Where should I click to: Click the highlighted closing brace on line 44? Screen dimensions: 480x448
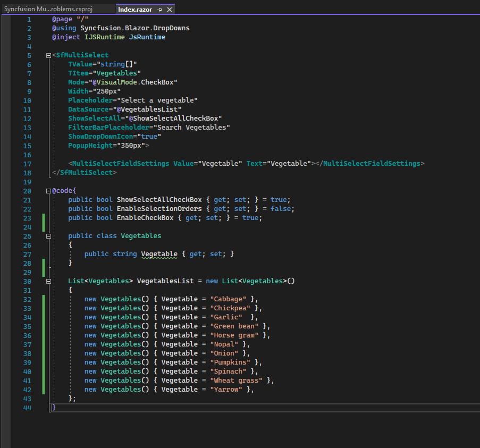(x=53, y=407)
